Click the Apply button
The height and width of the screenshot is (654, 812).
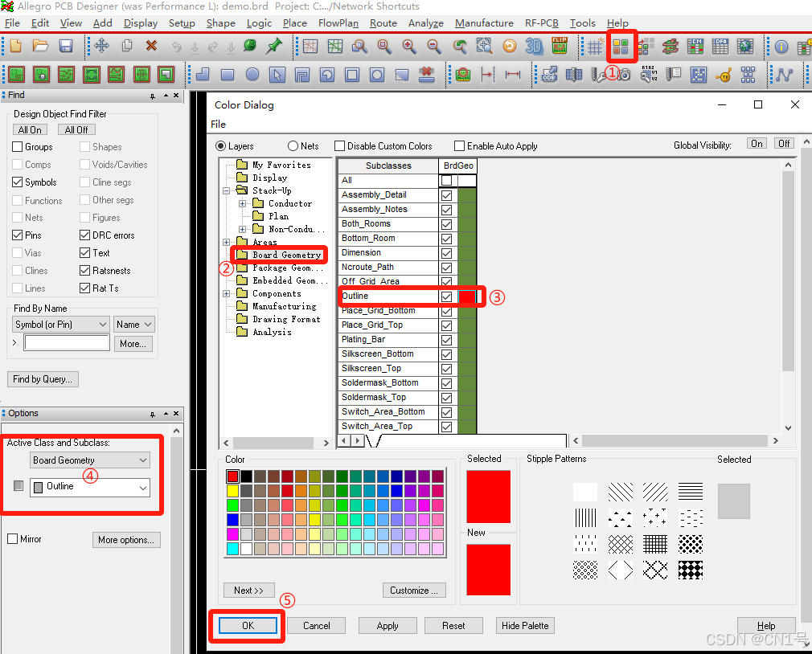point(388,626)
